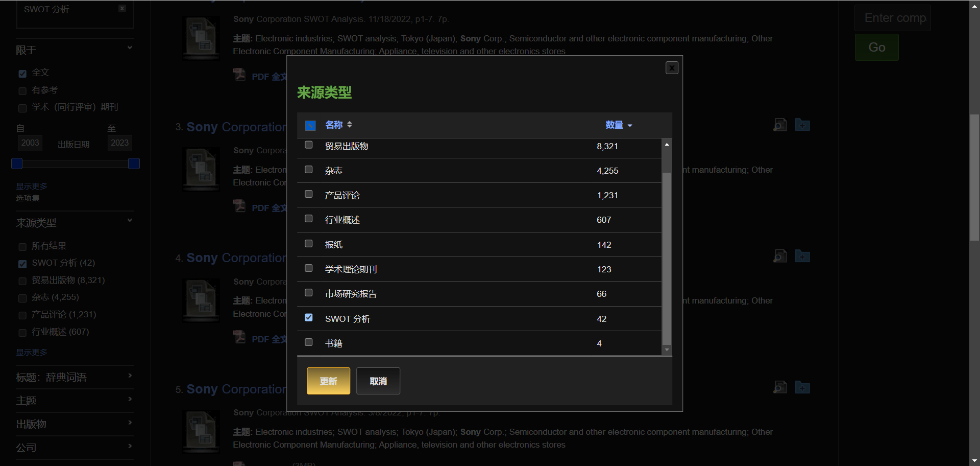The height and width of the screenshot is (466, 980).
Task: Open result 4 Sony Corporation title link
Action: pyautogui.click(x=236, y=258)
